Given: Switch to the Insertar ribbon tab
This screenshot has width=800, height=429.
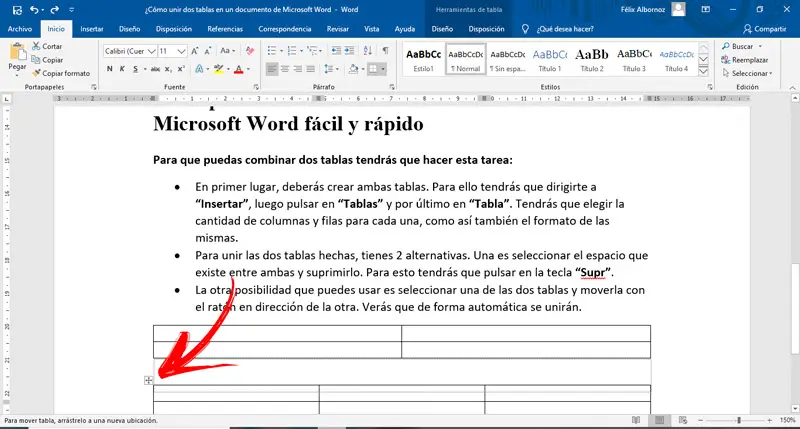Looking at the screenshot, I should 90,29.
